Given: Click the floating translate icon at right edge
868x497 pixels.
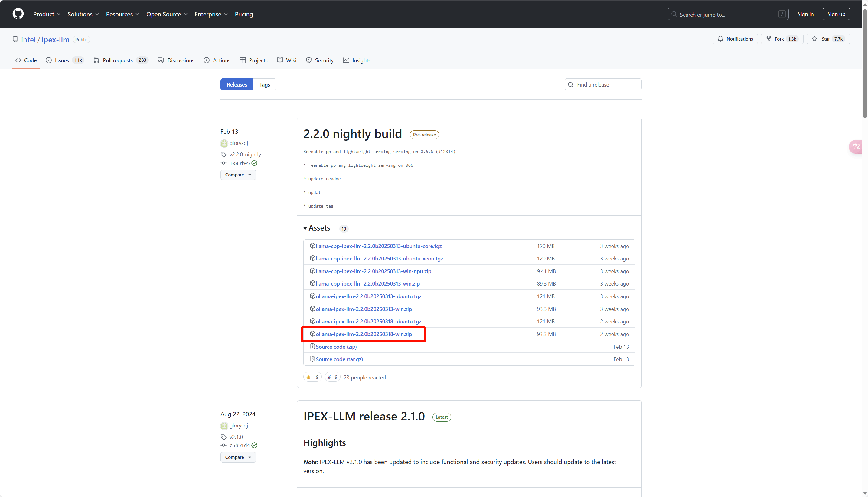Looking at the screenshot, I should click(857, 147).
